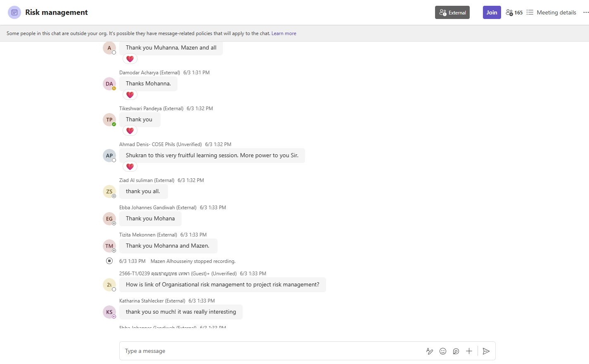Show the 165 participants list
589x364 pixels.
(514, 12)
